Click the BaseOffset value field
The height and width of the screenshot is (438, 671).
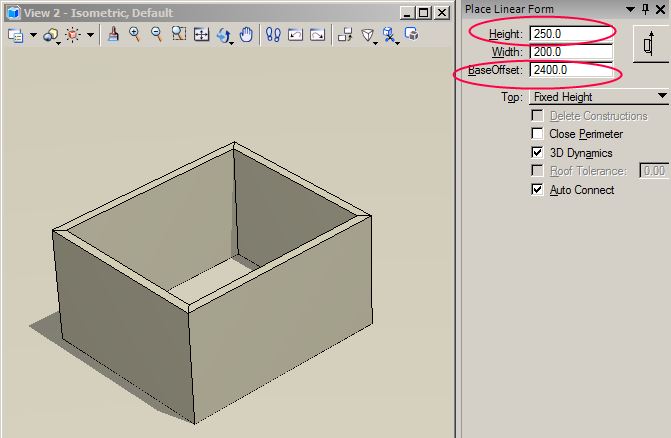coord(570,70)
